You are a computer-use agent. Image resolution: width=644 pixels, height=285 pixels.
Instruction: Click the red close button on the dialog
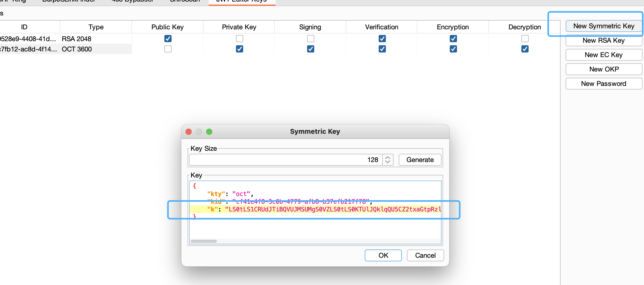click(189, 132)
